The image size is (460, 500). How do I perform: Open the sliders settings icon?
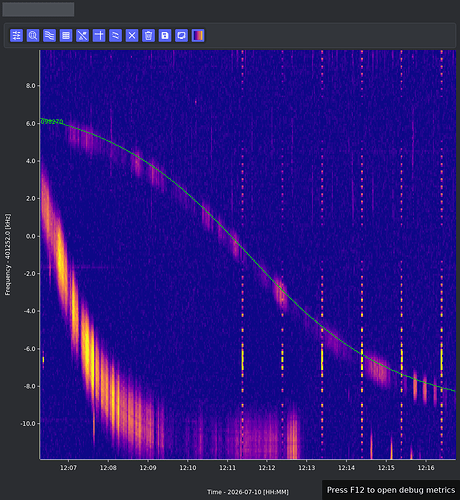[16, 35]
